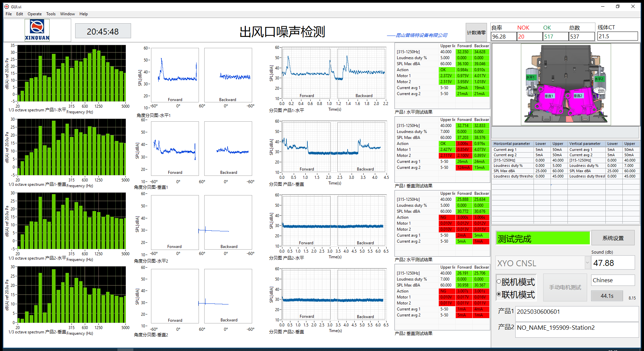Select the 联机模式 radio button
644x351 pixels.
499,294
